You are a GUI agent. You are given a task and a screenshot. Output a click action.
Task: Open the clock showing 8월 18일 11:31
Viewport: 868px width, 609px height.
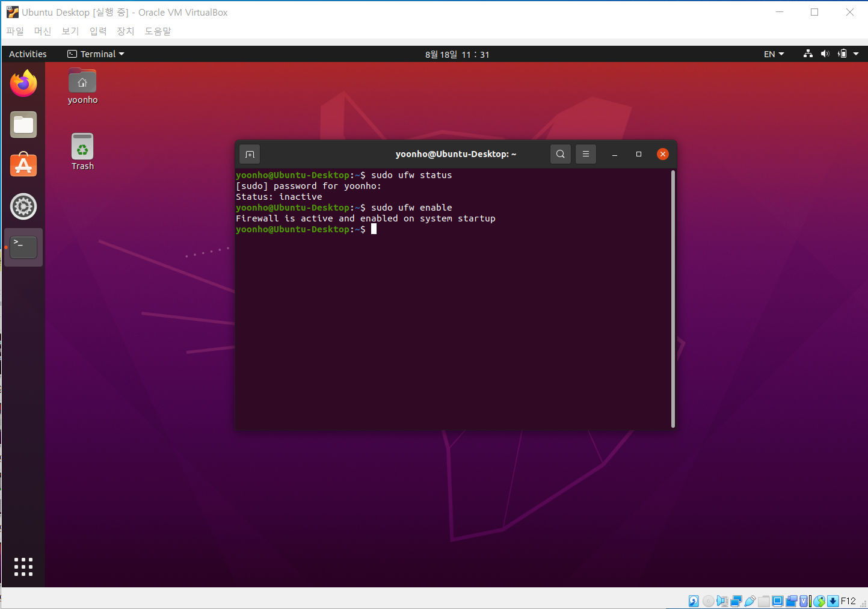[457, 54]
